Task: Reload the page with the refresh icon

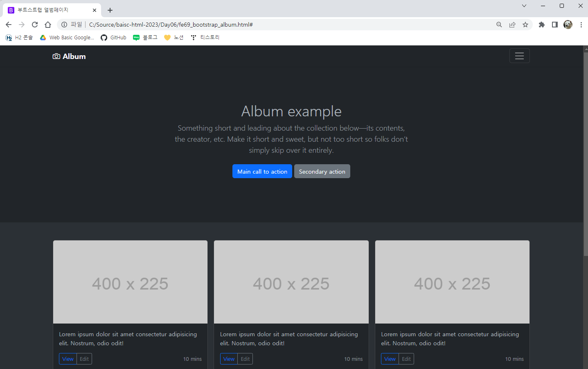Action: 35,25
